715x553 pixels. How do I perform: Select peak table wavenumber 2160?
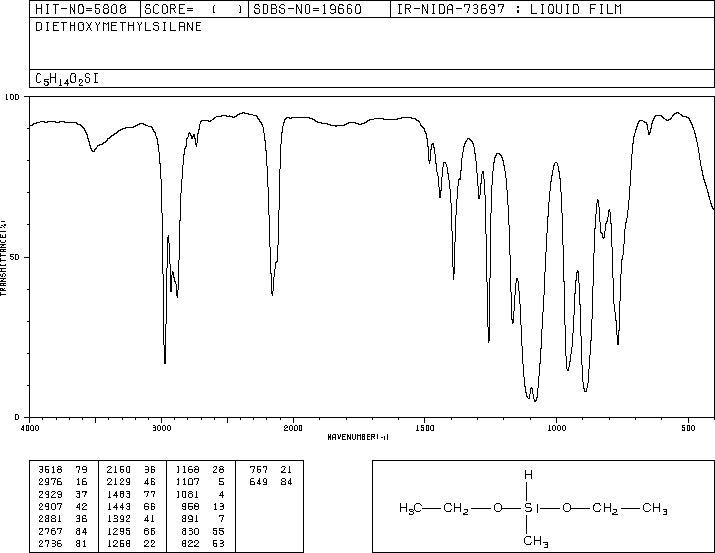click(119, 469)
